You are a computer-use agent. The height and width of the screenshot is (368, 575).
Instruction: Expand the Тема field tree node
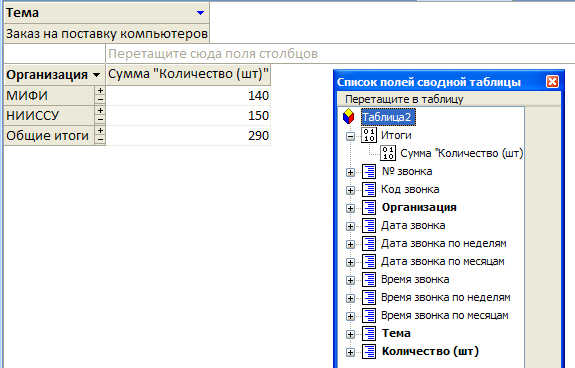pyautogui.click(x=350, y=334)
